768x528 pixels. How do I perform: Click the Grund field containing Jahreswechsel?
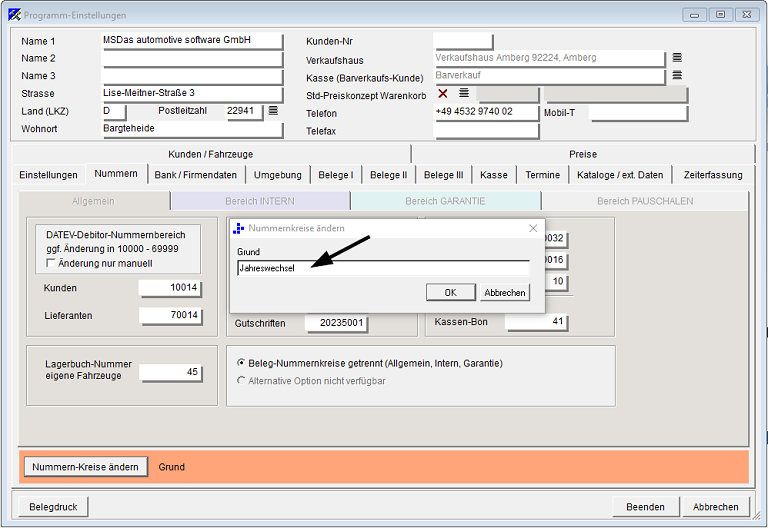click(384, 268)
